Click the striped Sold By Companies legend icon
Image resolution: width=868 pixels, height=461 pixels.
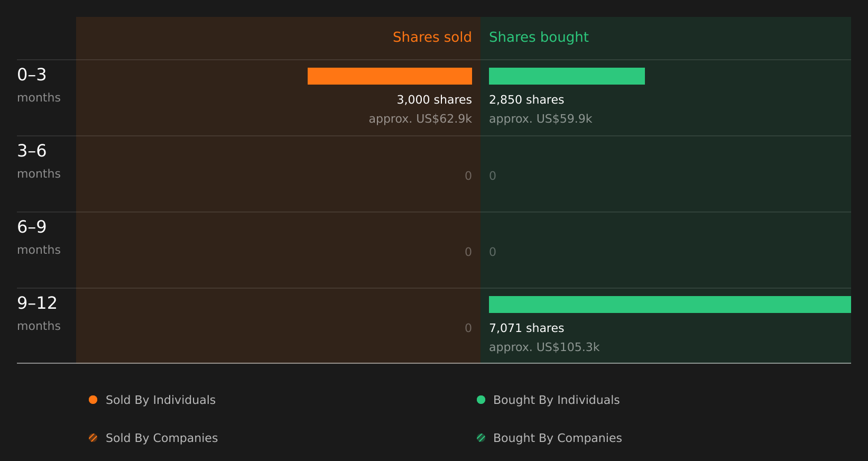(x=93, y=438)
